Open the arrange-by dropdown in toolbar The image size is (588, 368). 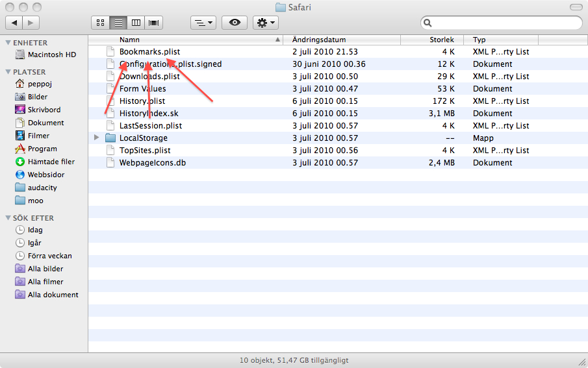coord(203,23)
